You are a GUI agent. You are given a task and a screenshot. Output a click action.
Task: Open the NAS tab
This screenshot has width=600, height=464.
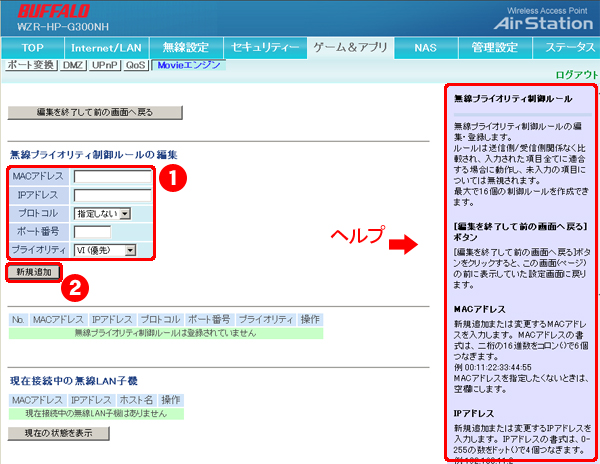point(426,48)
